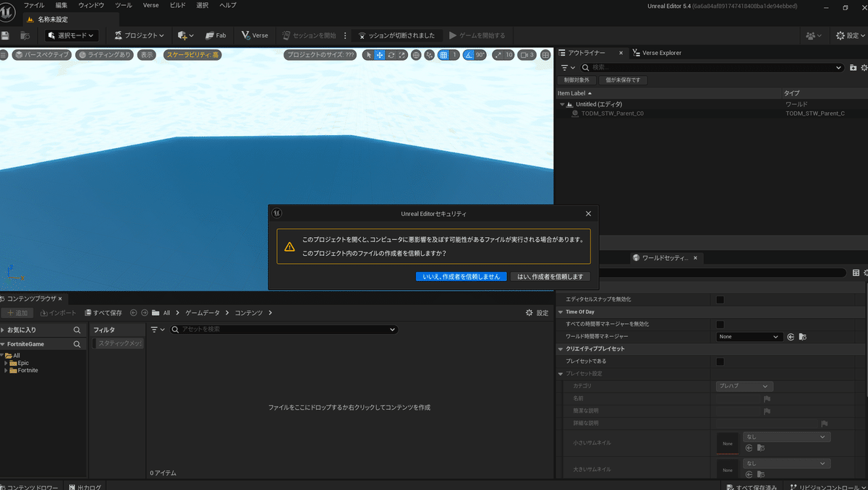Open the add-content plus cube dropdown
The width and height of the screenshot is (868, 490).
pyautogui.click(x=186, y=35)
